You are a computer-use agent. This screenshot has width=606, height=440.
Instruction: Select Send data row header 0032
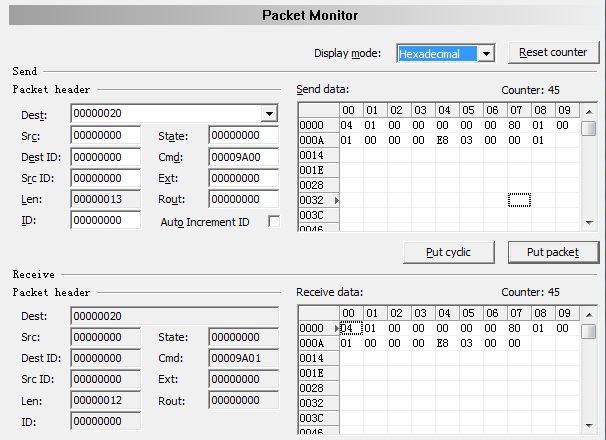(319, 200)
